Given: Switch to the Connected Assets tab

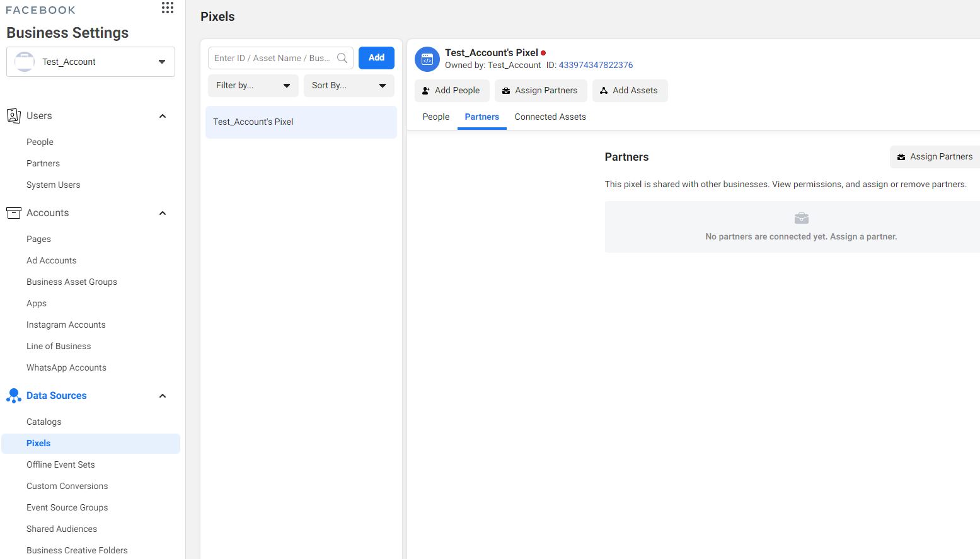Looking at the screenshot, I should 550,117.
